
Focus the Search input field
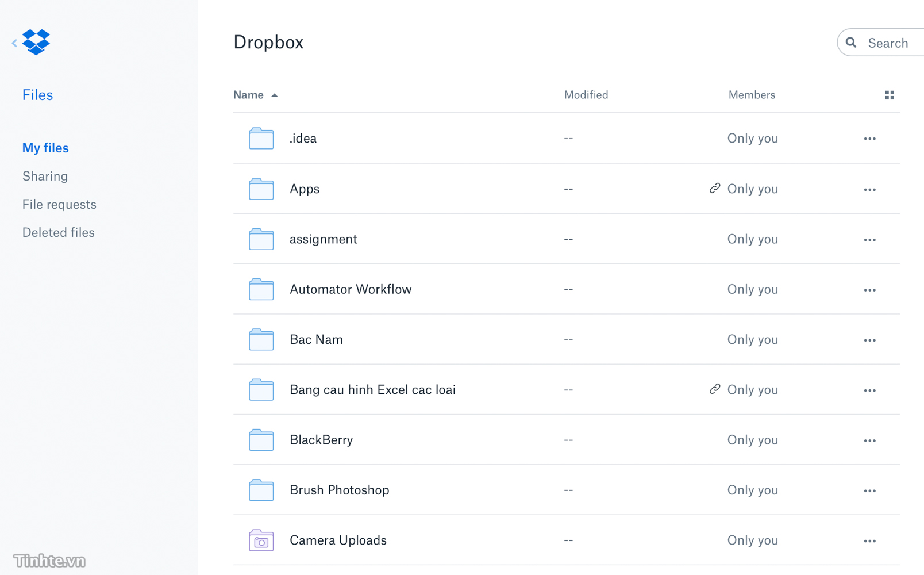point(880,43)
